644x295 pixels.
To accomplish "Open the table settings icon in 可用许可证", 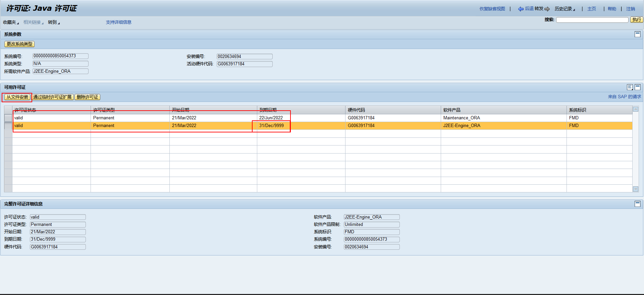I will click(x=630, y=87).
